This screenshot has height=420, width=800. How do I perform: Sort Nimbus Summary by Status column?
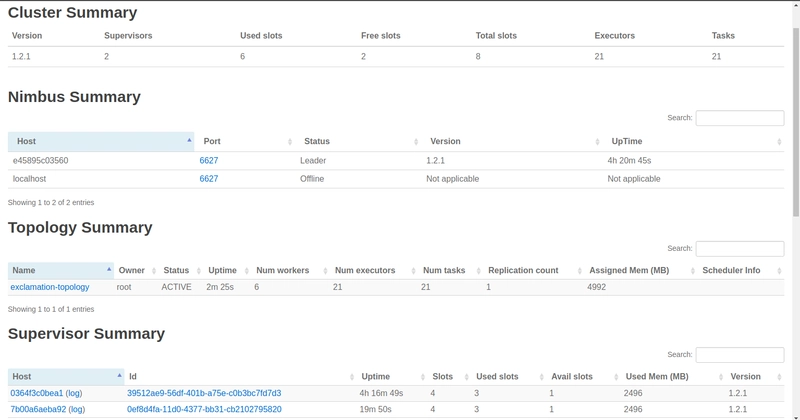pyautogui.click(x=358, y=141)
